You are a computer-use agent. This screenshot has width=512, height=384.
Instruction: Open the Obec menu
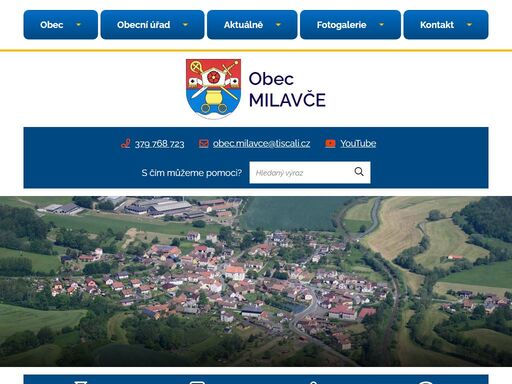tap(61, 25)
